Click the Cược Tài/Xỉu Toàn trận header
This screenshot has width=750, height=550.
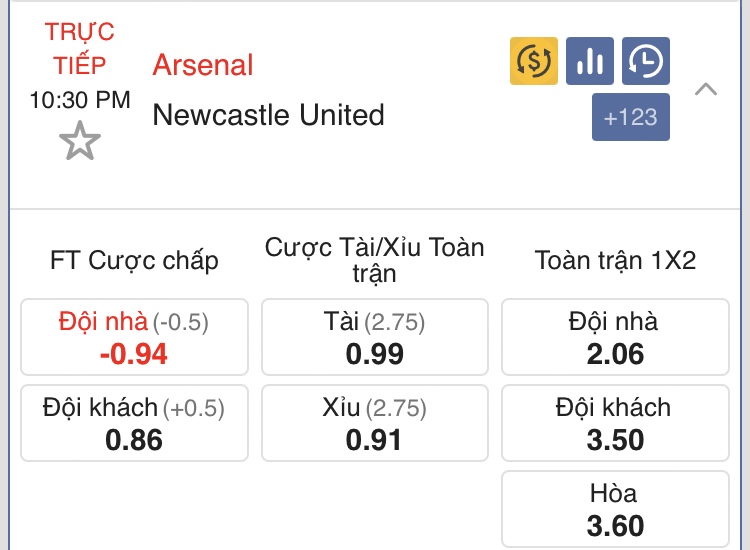click(375, 260)
